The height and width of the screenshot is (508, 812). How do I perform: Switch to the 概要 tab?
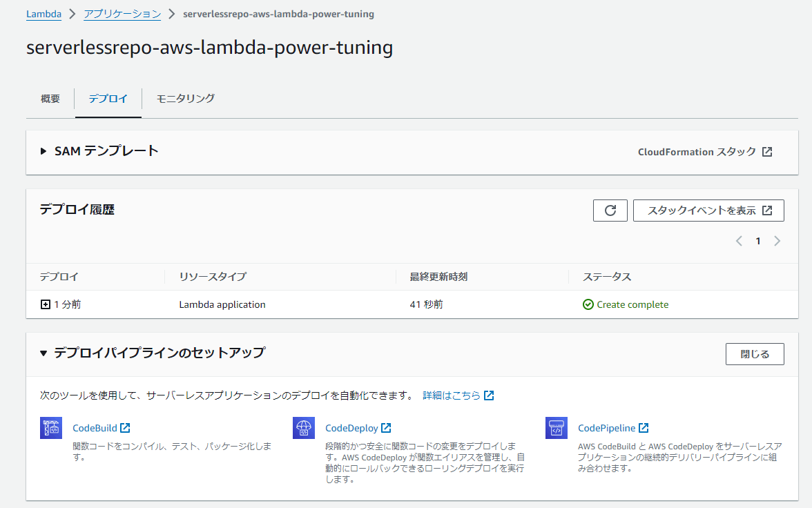(x=50, y=99)
